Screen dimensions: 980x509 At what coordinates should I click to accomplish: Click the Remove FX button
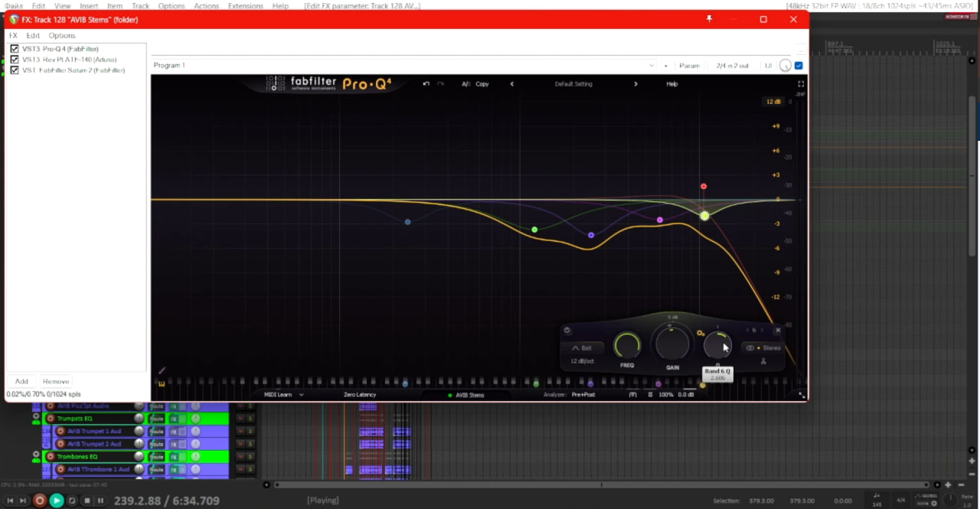(55, 381)
